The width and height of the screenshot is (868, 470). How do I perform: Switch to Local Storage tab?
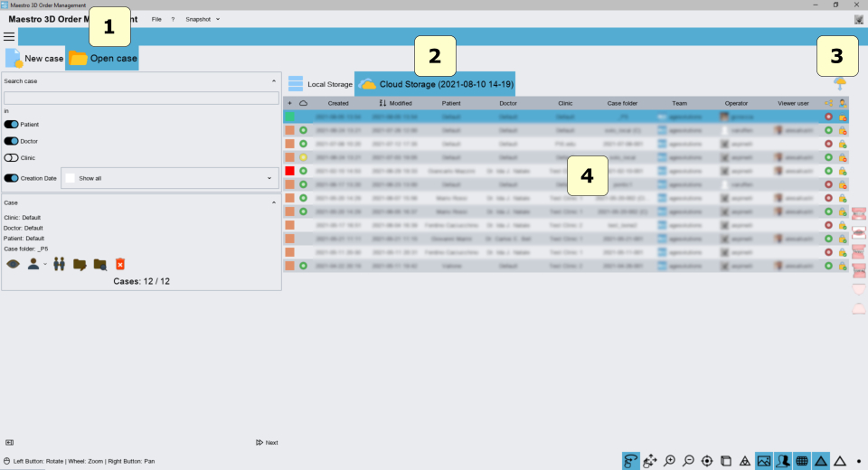[x=320, y=84]
